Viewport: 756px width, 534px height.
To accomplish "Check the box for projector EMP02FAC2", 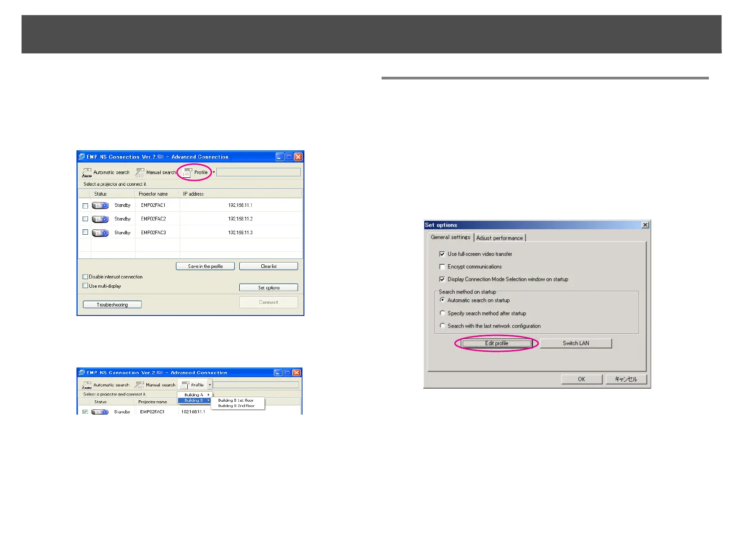I will pos(85,219).
